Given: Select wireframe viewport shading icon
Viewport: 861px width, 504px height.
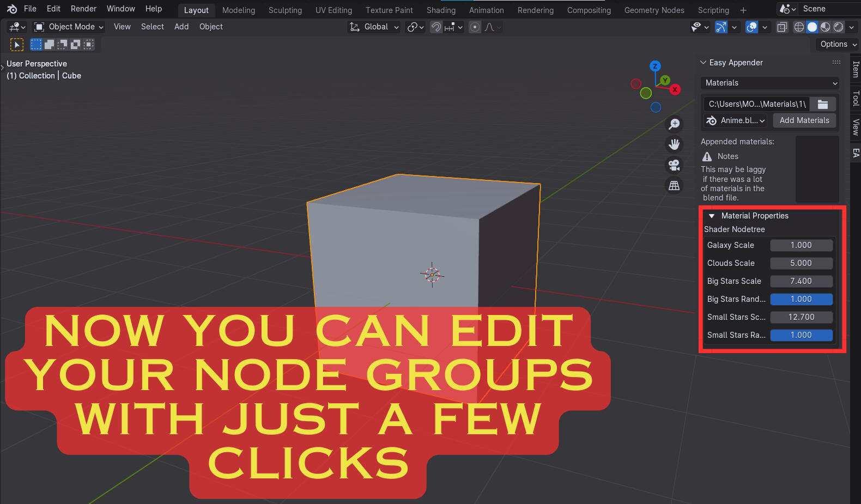Looking at the screenshot, I should click(799, 27).
